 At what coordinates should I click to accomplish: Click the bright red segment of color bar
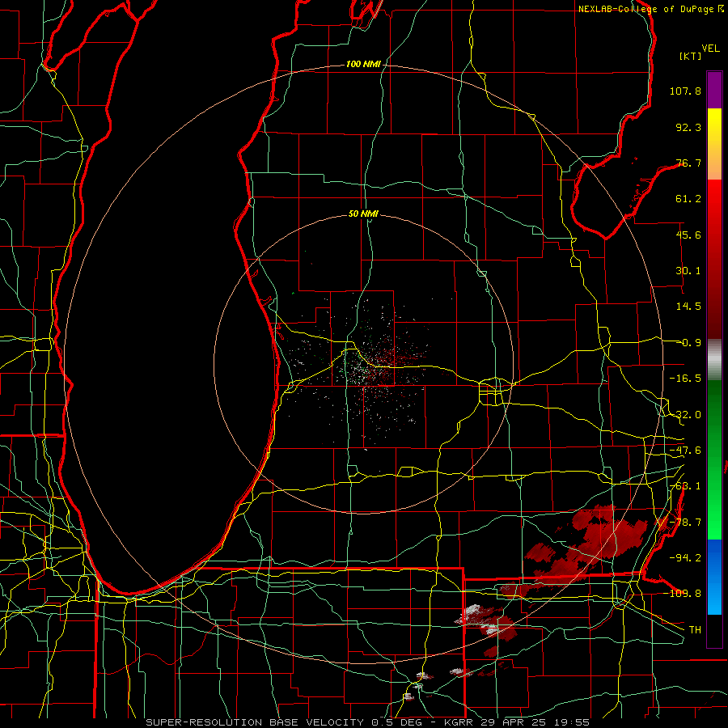coord(714,198)
